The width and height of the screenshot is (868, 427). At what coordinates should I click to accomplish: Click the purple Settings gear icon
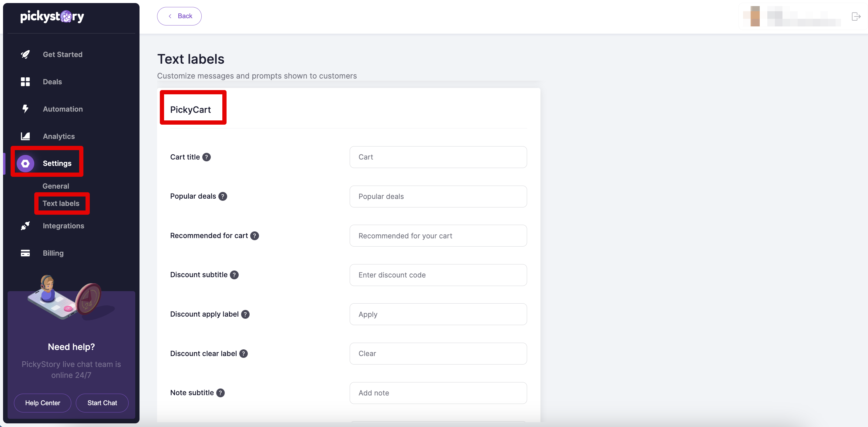(x=25, y=163)
